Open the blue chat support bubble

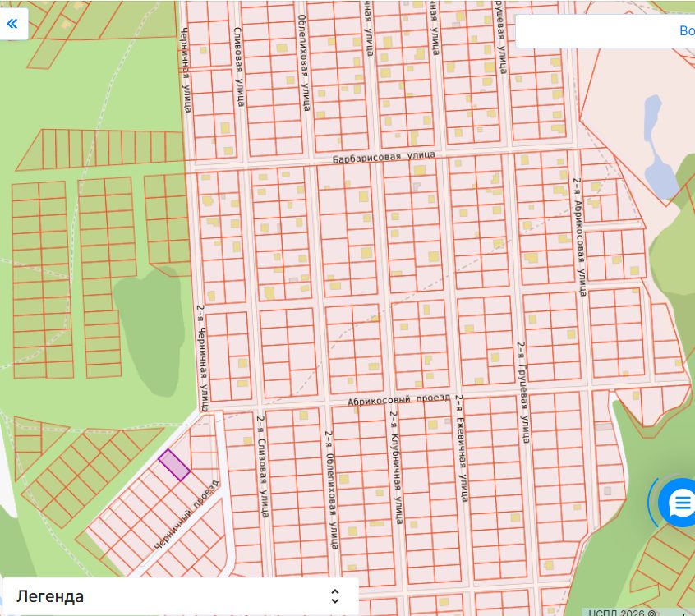point(679,503)
